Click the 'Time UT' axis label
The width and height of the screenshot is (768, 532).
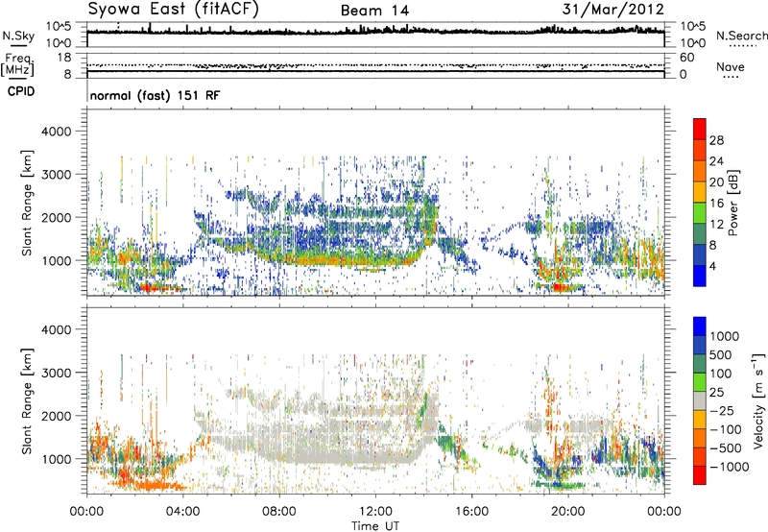[x=375, y=525]
